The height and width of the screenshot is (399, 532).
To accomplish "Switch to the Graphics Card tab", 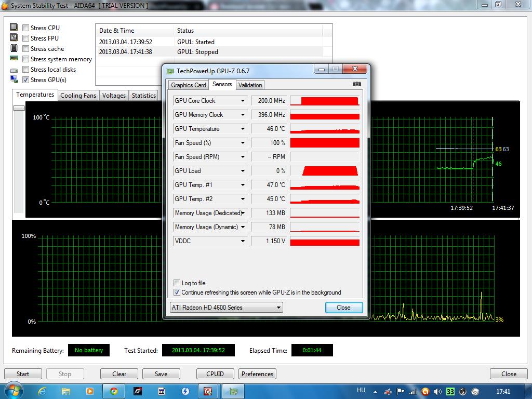I will (x=188, y=85).
